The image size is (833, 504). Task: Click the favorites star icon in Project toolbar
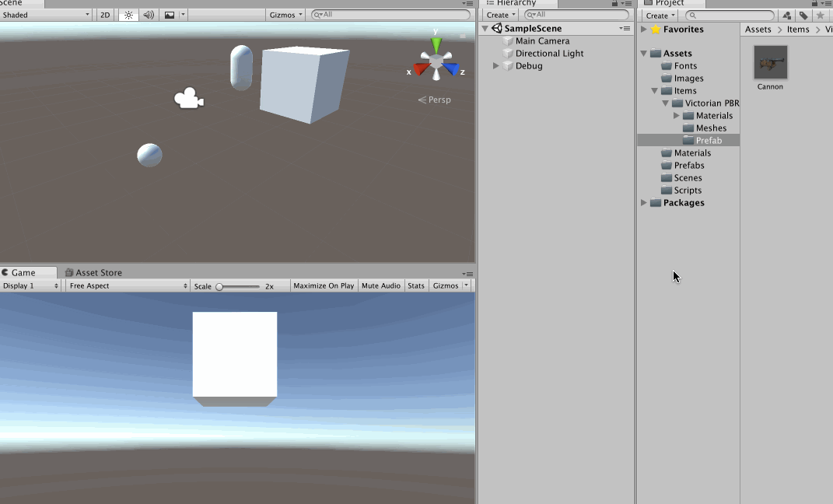point(820,16)
